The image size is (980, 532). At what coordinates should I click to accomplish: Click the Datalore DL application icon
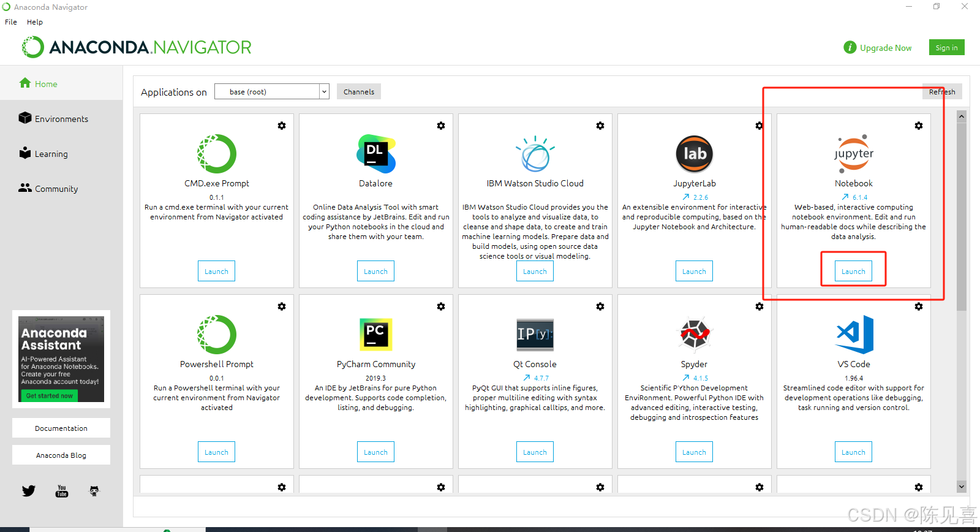pos(376,154)
